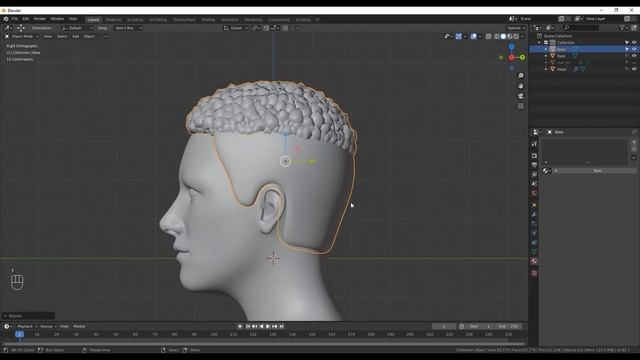640x360 pixels.
Task: Open the Active Tool settings tab
Action: coord(534,144)
